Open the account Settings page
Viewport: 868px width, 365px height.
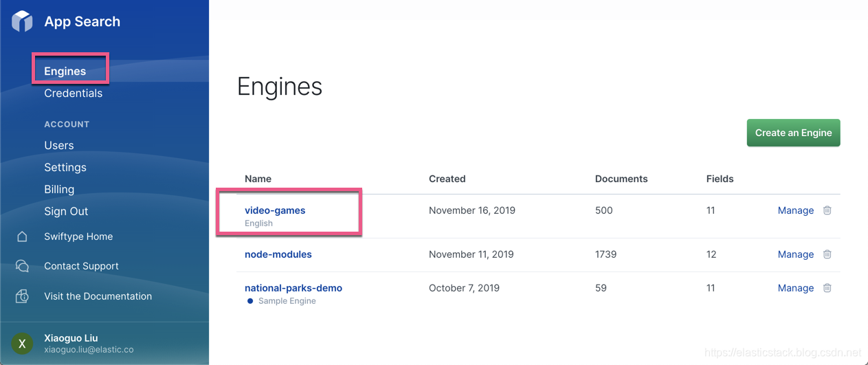coord(65,168)
